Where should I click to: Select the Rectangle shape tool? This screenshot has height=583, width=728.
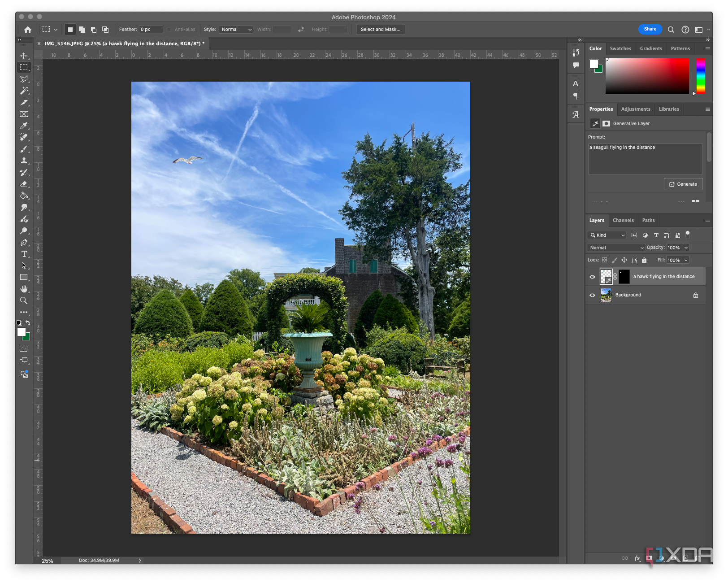[24, 277]
